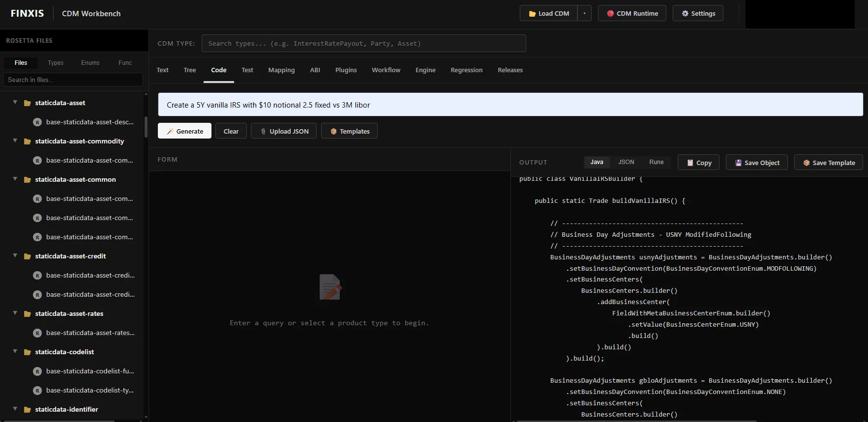Collapse the staticdata-identifier tree node
Image resolution: width=868 pixels, height=422 pixels.
click(15, 409)
